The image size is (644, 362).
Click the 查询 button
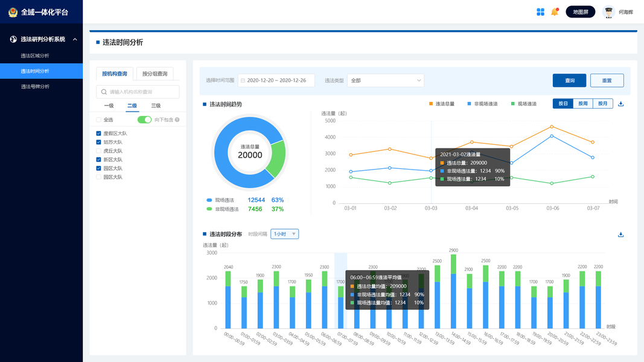(x=569, y=80)
